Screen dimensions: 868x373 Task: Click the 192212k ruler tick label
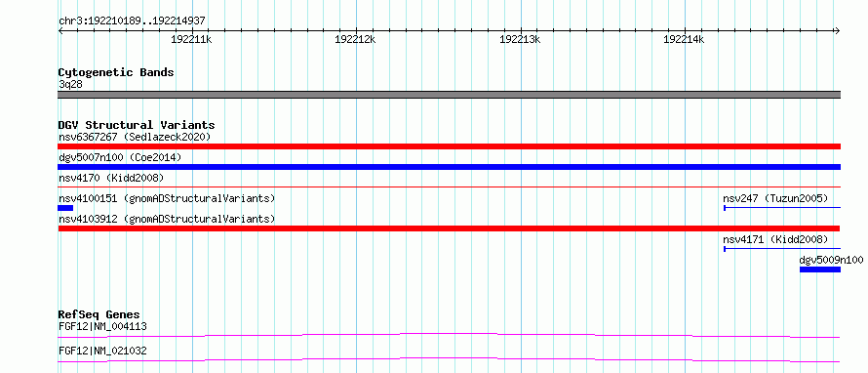click(355, 40)
